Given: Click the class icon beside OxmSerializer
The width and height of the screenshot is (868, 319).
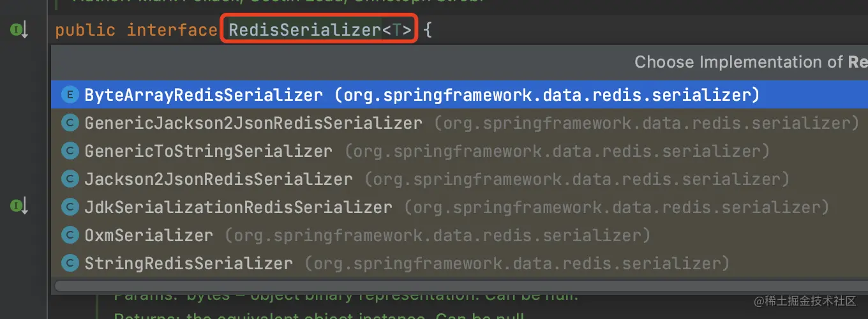Looking at the screenshot, I should 69,235.
